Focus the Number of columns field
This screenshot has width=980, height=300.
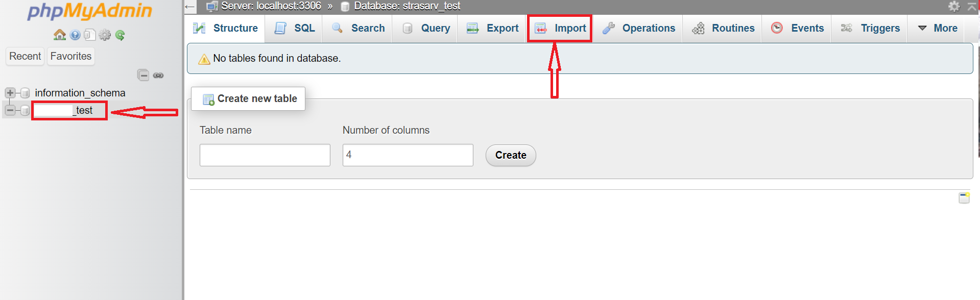point(408,155)
